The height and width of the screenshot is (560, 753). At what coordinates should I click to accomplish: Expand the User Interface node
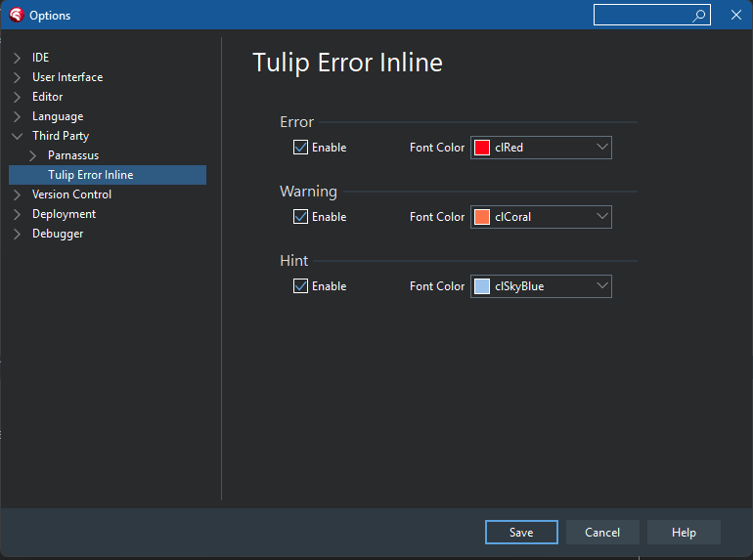pos(17,77)
